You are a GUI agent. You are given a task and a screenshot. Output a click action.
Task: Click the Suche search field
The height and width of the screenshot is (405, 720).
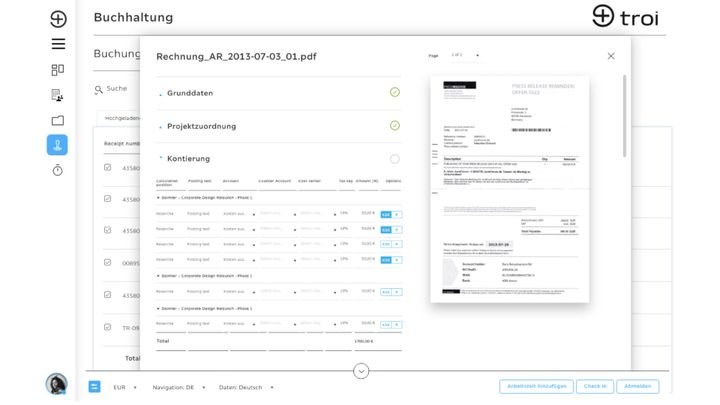[x=117, y=88]
